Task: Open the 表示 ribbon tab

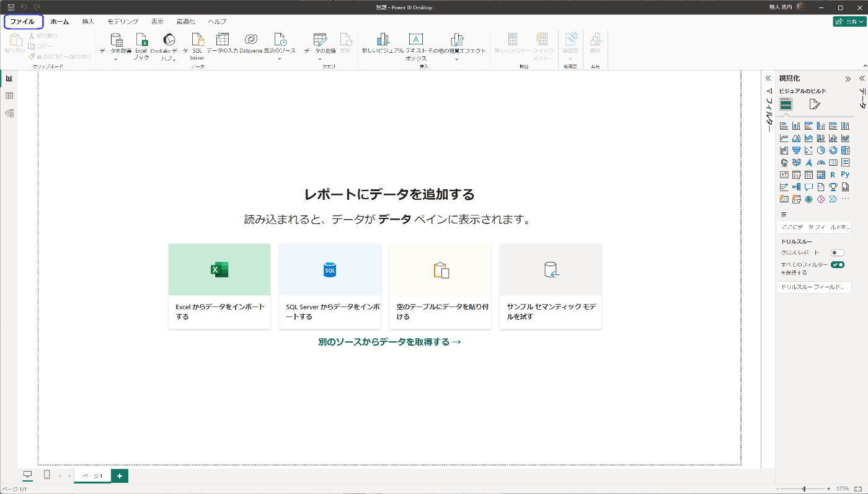Action: [x=157, y=21]
